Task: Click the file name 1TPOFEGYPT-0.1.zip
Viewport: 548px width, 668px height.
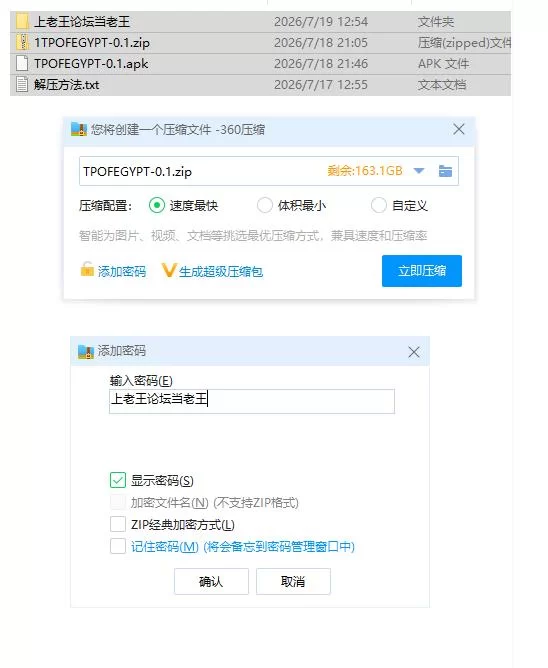Action: [92, 43]
